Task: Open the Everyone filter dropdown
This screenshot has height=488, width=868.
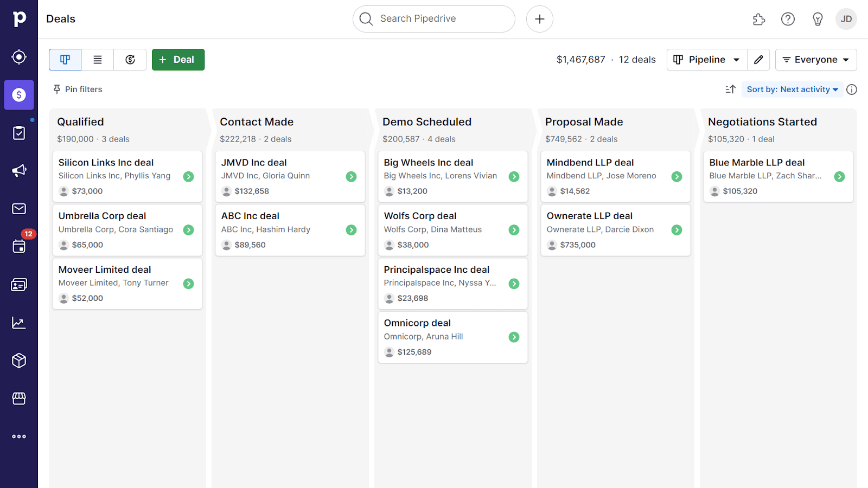Action: [x=815, y=60]
